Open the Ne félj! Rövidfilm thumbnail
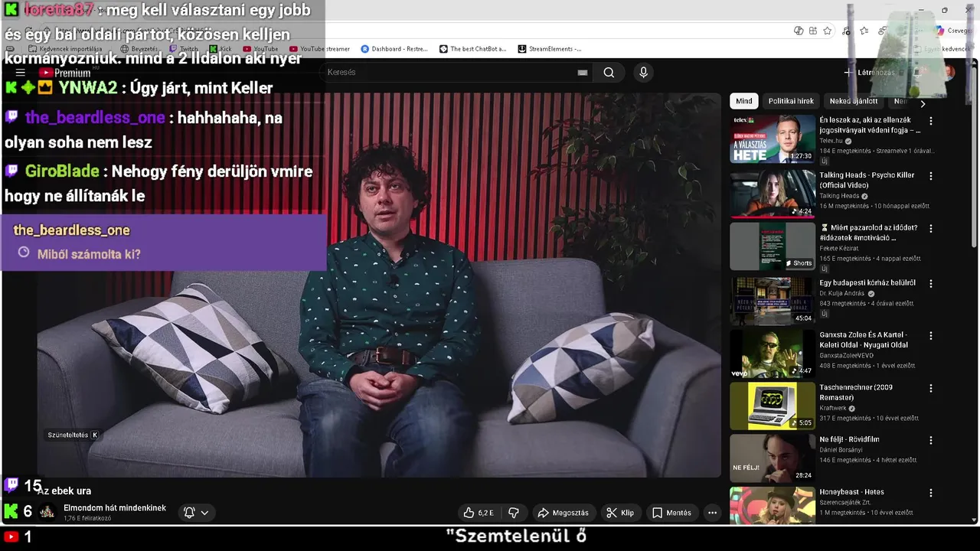980x551 pixels. tap(773, 458)
